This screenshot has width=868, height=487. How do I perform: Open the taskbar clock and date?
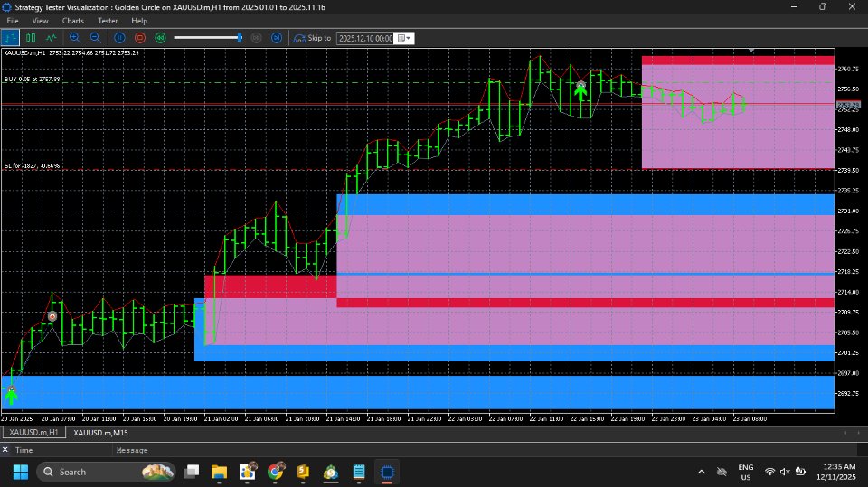[835, 472]
